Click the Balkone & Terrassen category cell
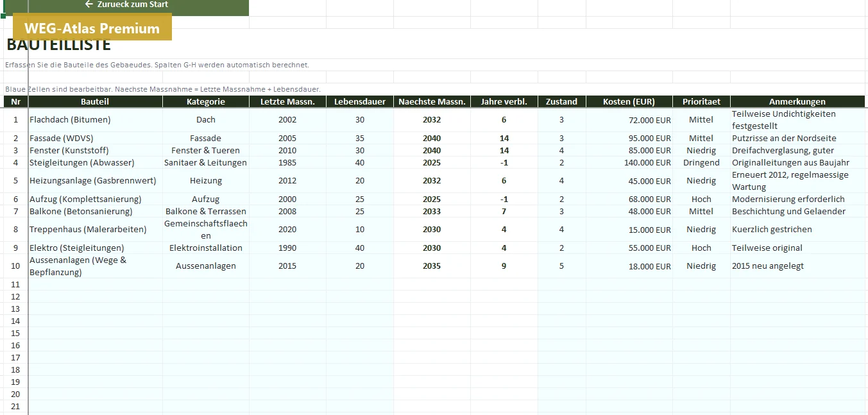This screenshot has width=868, height=415. (x=206, y=211)
